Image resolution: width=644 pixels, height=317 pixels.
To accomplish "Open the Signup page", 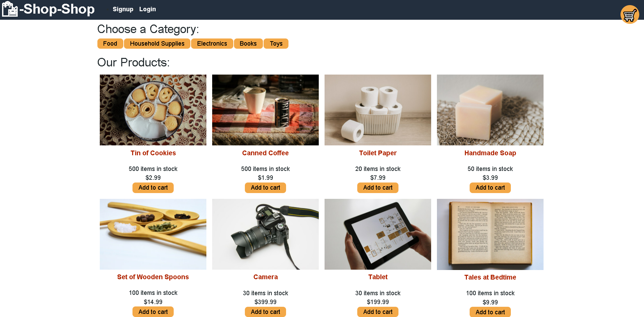I will pos(123,9).
